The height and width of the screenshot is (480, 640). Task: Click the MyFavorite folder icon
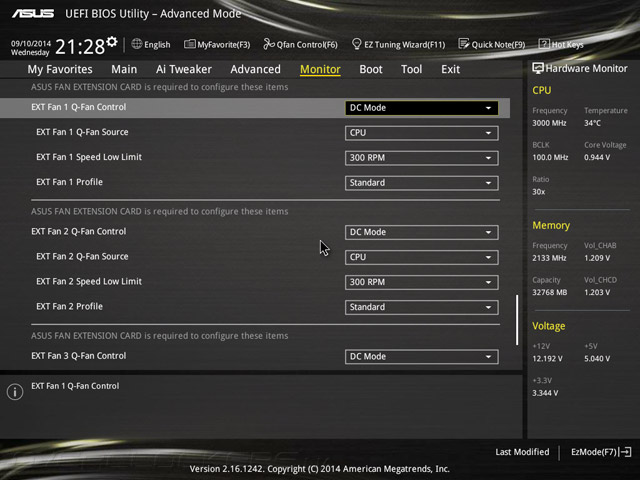point(189,44)
